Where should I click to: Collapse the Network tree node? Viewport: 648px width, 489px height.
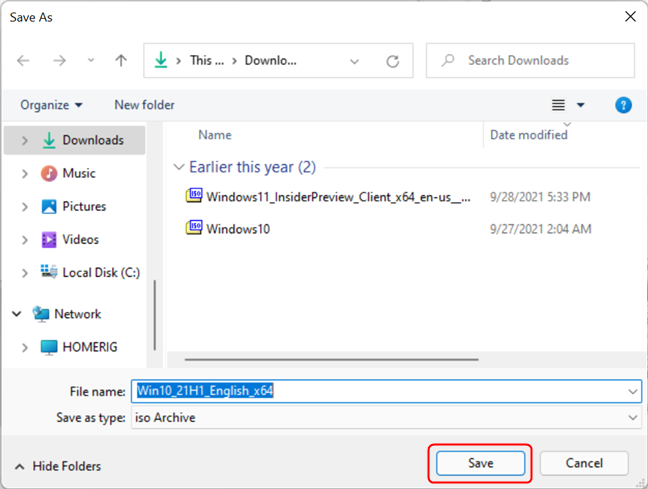[17, 314]
